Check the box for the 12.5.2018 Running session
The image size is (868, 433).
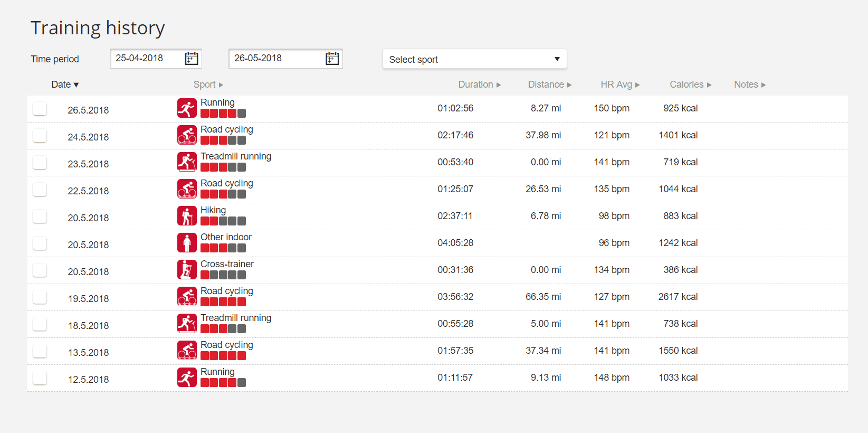coord(40,378)
